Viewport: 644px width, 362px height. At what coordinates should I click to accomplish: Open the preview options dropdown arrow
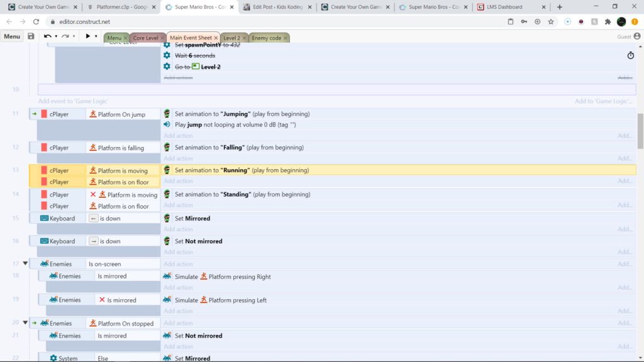click(x=96, y=36)
